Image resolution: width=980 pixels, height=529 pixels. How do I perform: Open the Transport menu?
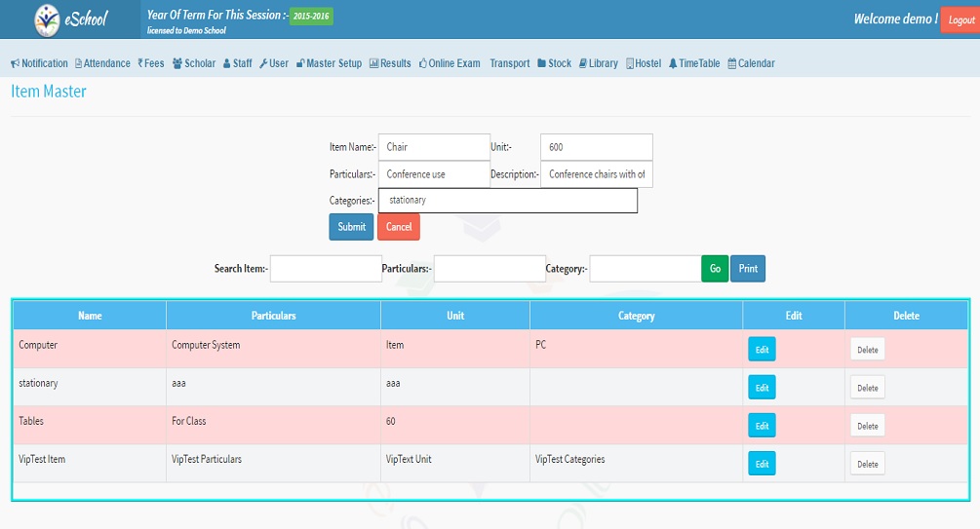pyautogui.click(x=510, y=63)
